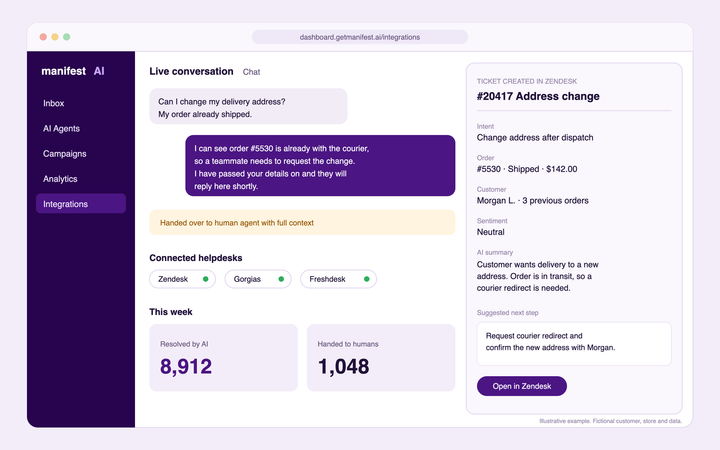Click the Suggested next step text box
The height and width of the screenshot is (450, 720).
574,344
